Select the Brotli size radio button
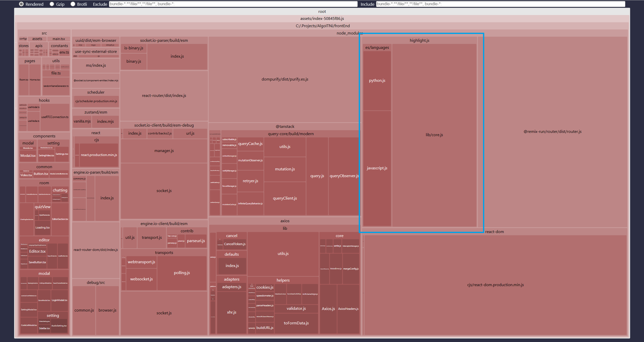 coord(73,4)
